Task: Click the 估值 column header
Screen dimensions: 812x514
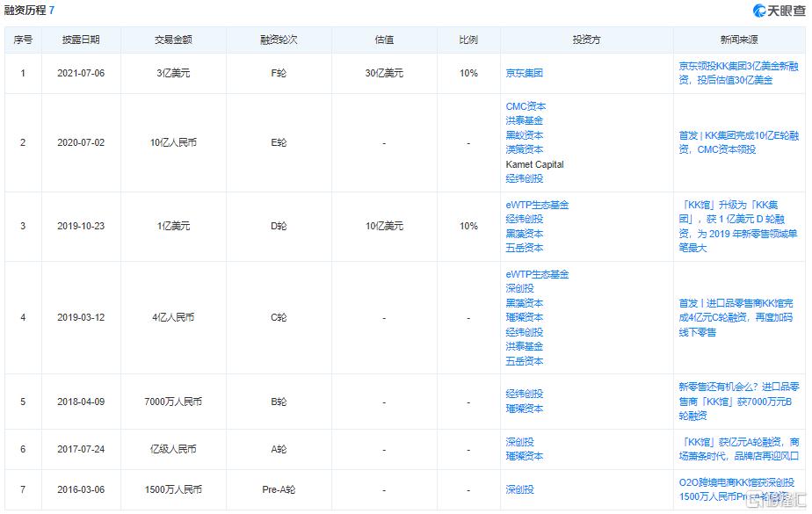Action: 384,40
